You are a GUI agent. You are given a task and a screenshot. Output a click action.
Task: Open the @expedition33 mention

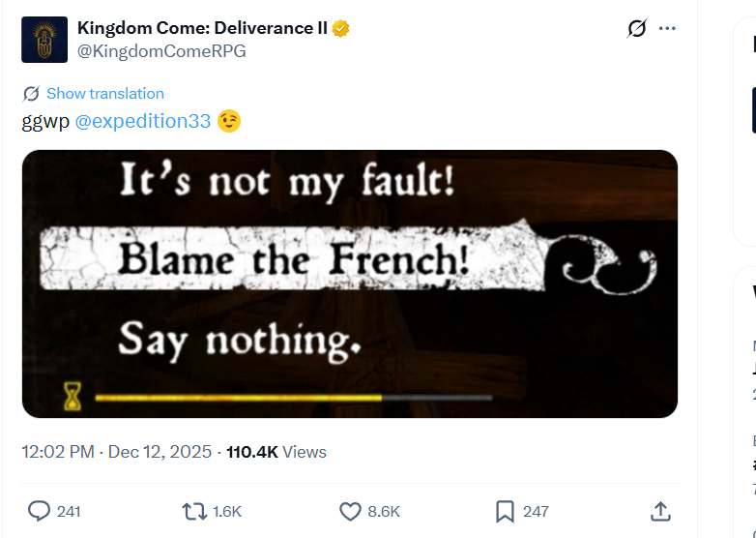[x=142, y=121]
